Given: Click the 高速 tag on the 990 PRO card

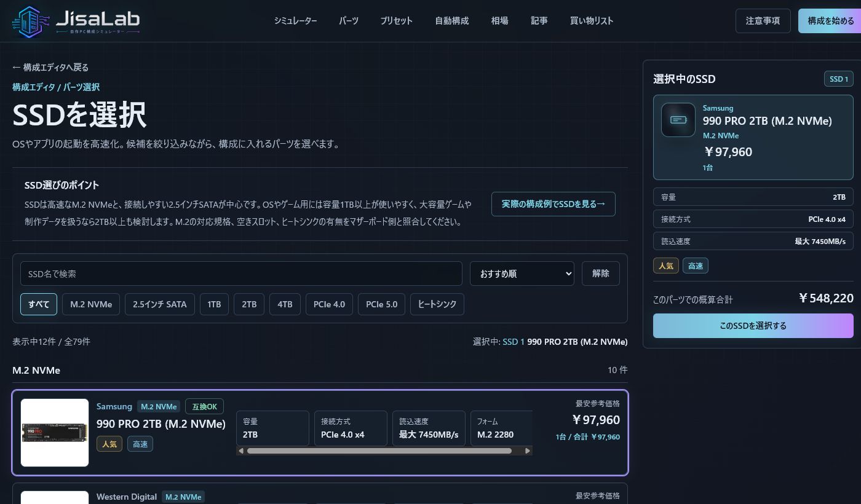Looking at the screenshot, I should pos(140,444).
